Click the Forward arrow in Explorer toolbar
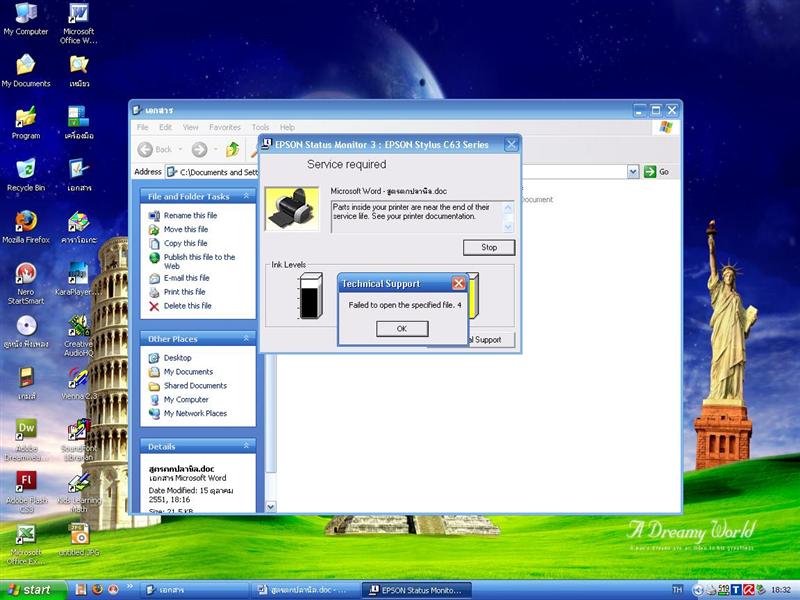800x600 pixels. tap(199, 149)
